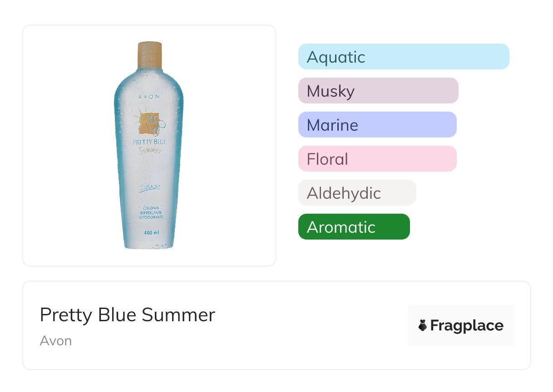Click the 400 ml text on bottle

pos(151,233)
